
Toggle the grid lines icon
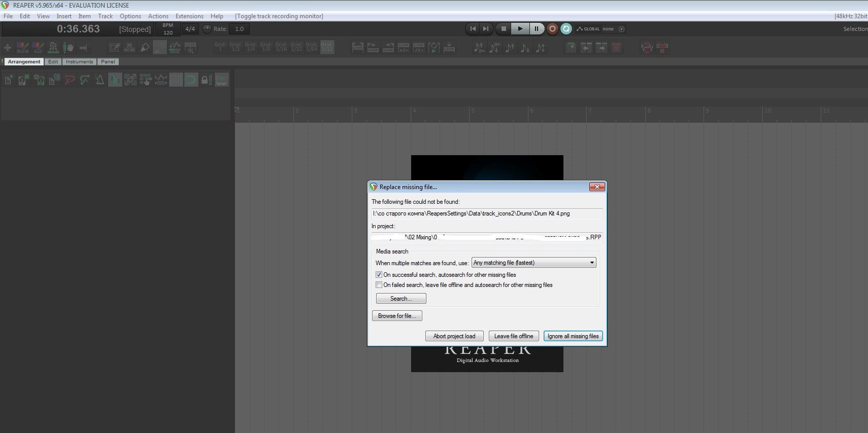coord(176,80)
